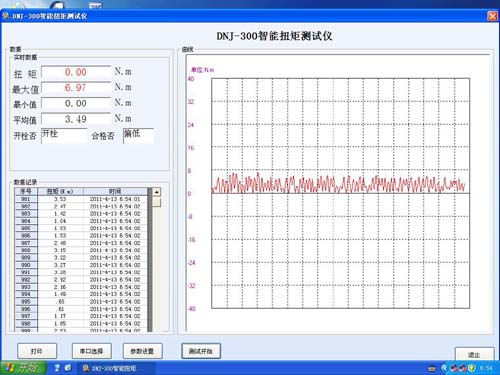Start the test with 测试开始
500x375 pixels.
(x=201, y=351)
